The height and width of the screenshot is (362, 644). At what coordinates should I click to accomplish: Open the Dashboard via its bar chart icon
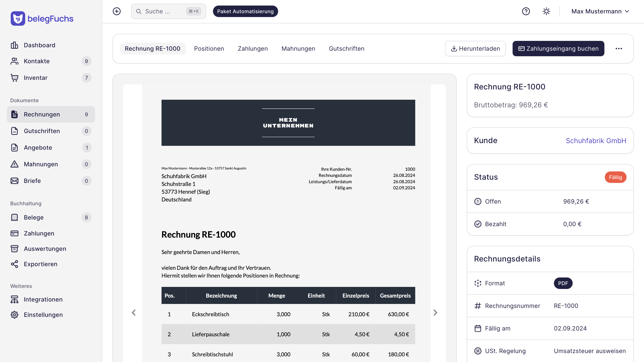click(x=14, y=45)
